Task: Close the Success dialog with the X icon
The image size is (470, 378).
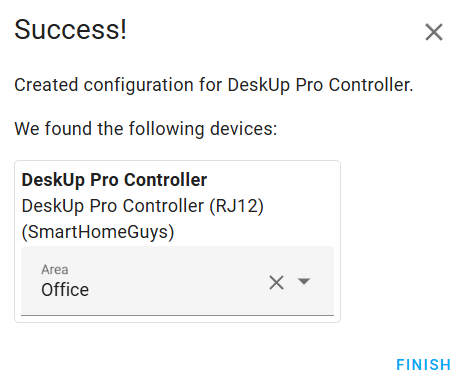Action: click(x=434, y=32)
